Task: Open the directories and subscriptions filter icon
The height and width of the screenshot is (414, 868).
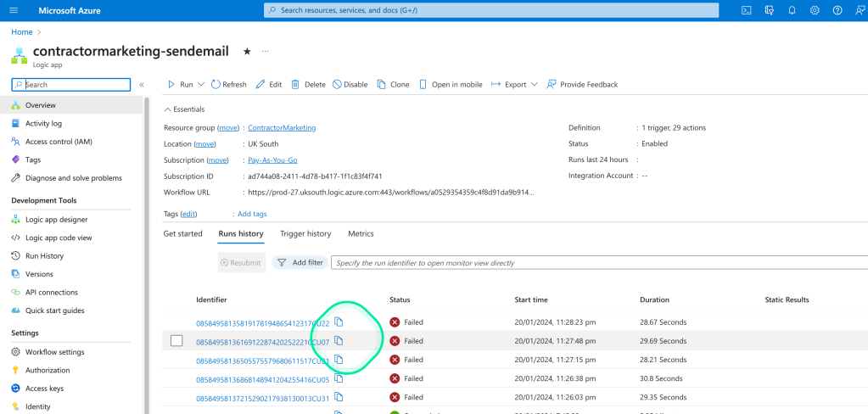Action: 769,10
